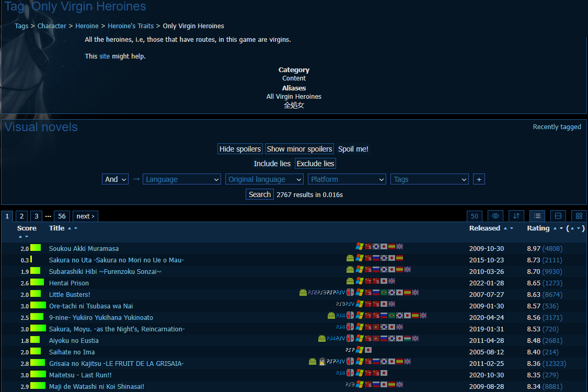
Task: Click UK flag in Hentai Prison row
Action: [x=391, y=281]
